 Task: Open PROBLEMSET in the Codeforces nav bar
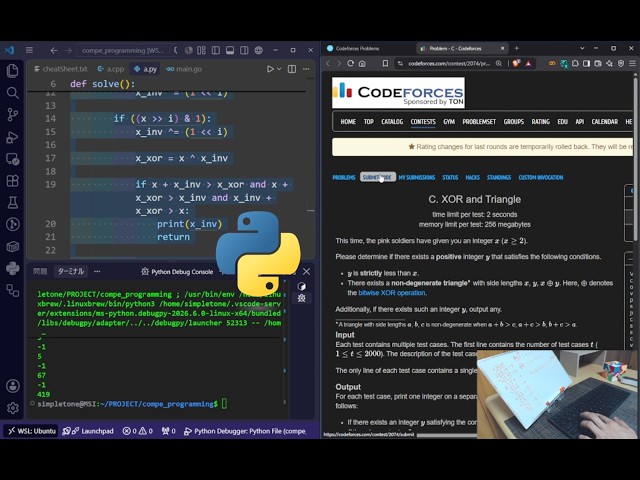point(479,122)
